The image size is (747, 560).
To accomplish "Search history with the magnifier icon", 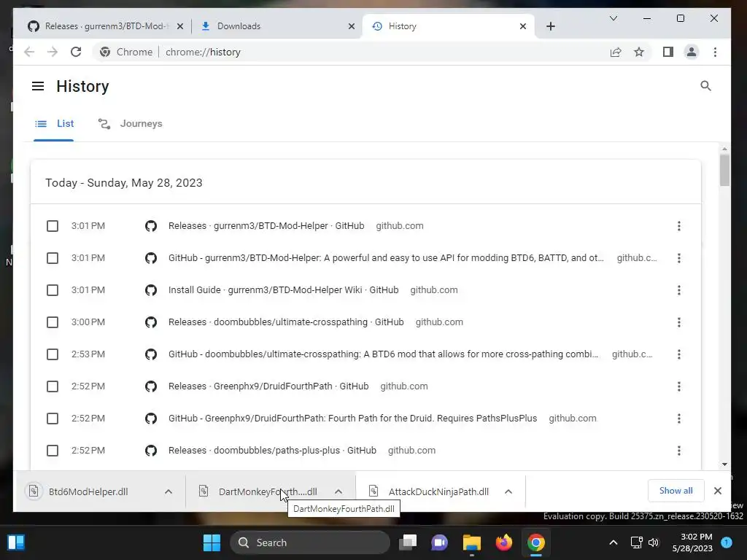I will (705, 86).
